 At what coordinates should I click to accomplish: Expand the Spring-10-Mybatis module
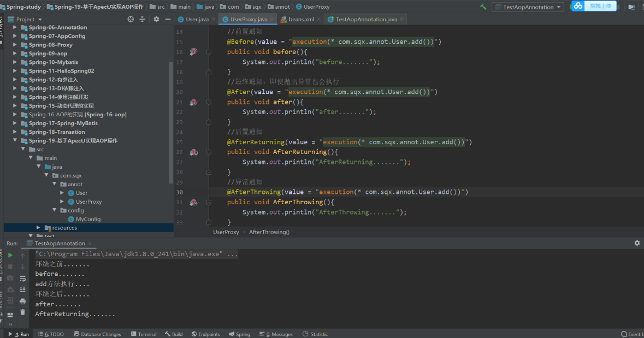pyautogui.click(x=15, y=62)
